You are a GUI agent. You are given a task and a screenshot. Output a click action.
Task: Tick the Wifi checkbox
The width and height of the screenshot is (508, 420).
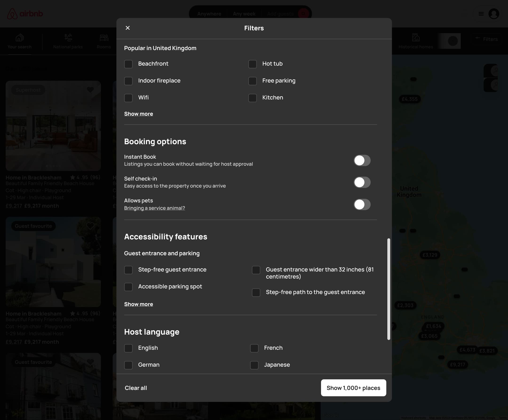tap(128, 98)
